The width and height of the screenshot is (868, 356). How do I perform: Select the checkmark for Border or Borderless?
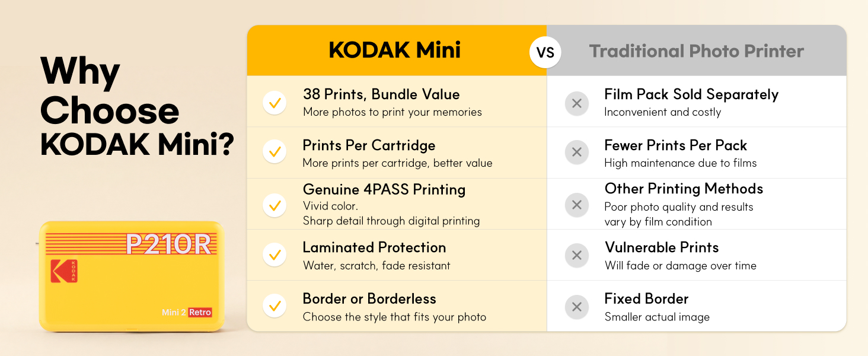[x=275, y=307]
